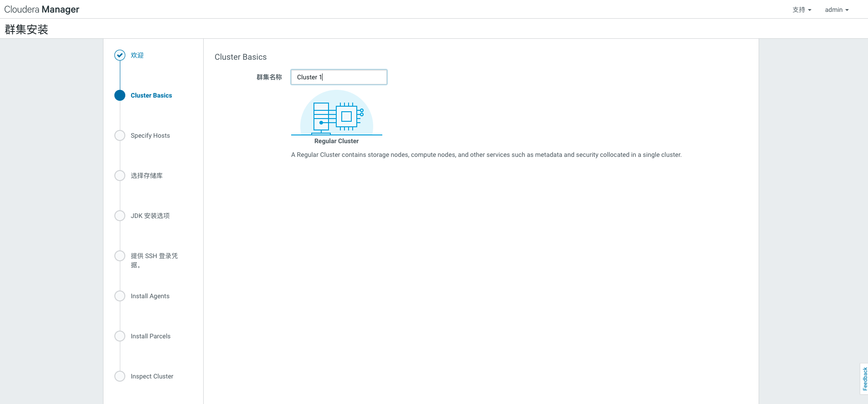This screenshot has height=404, width=868.
Task: Click the 选择存储库 step circle
Action: (120, 176)
